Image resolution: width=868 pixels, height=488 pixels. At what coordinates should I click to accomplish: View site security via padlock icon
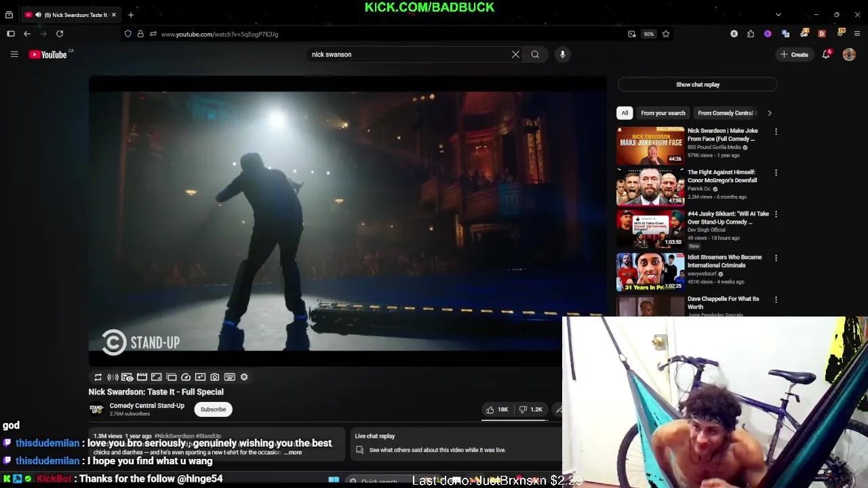[x=140, y=34]
